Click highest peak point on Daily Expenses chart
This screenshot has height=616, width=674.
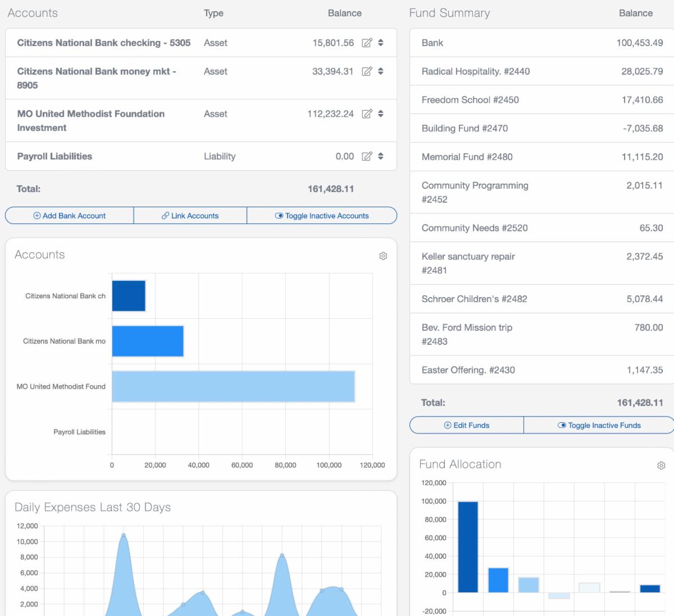(124, 535)
